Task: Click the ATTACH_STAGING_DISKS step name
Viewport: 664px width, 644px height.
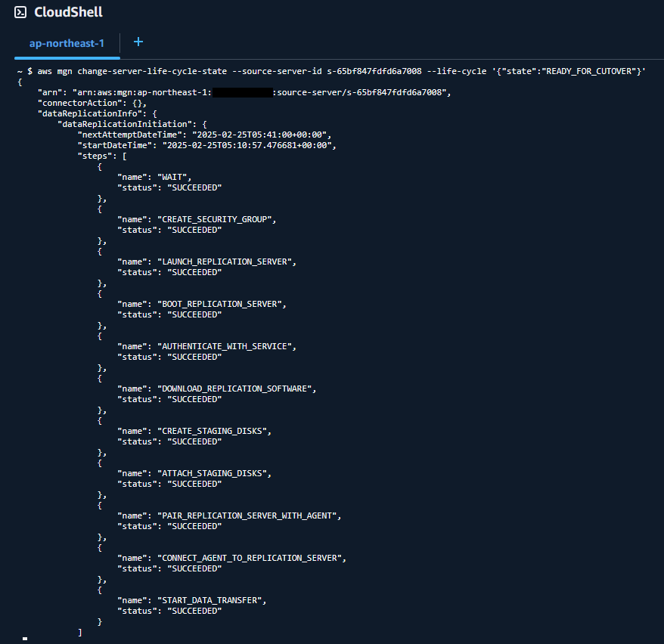Action: point(212,473)
